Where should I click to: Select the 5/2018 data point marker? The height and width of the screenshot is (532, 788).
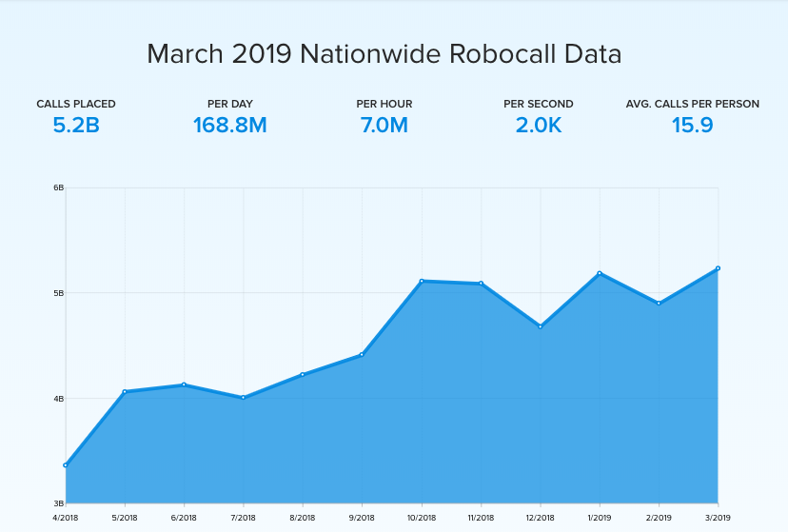tap(125, 391)
